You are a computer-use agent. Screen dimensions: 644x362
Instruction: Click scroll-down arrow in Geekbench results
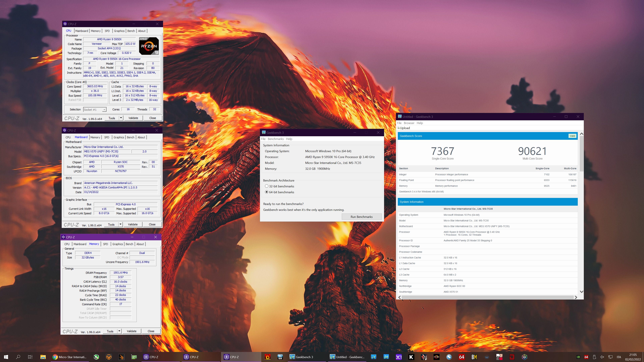(581, 292)
